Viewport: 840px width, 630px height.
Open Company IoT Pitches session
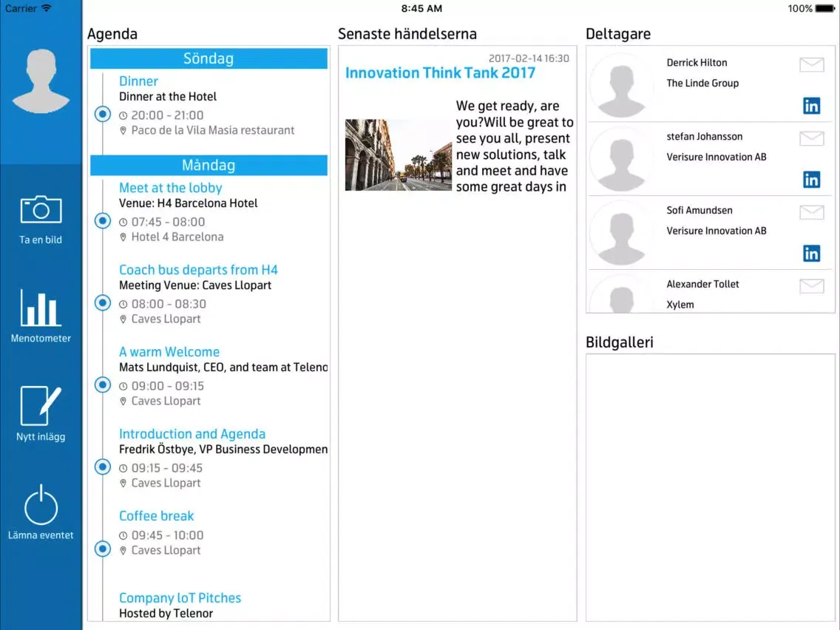coord(180,597)
